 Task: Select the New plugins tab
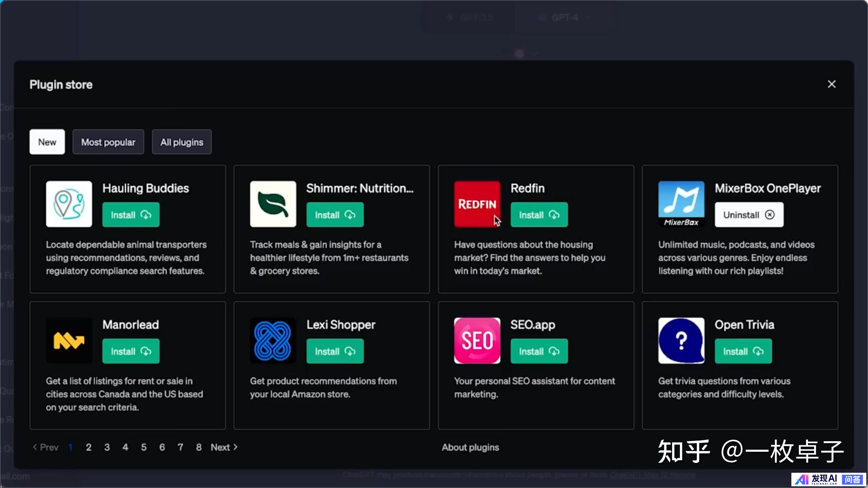coord(47,142)
